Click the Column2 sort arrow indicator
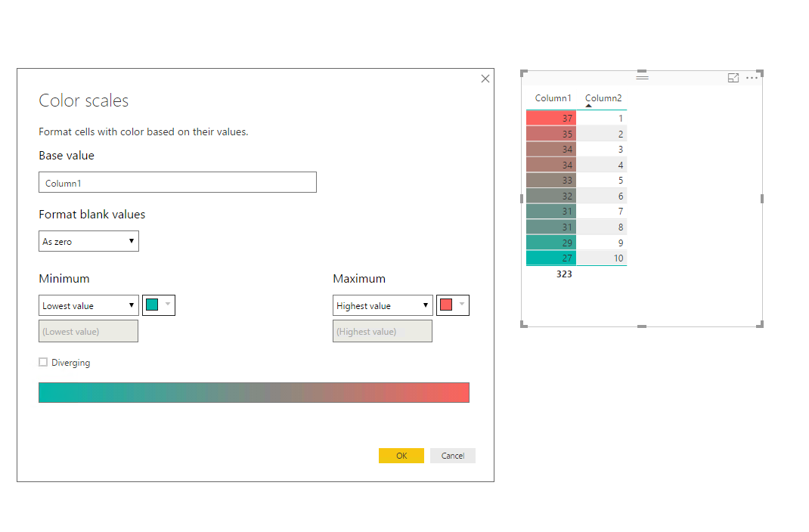This screenshot has width=809, height=532. click(589, 106)
